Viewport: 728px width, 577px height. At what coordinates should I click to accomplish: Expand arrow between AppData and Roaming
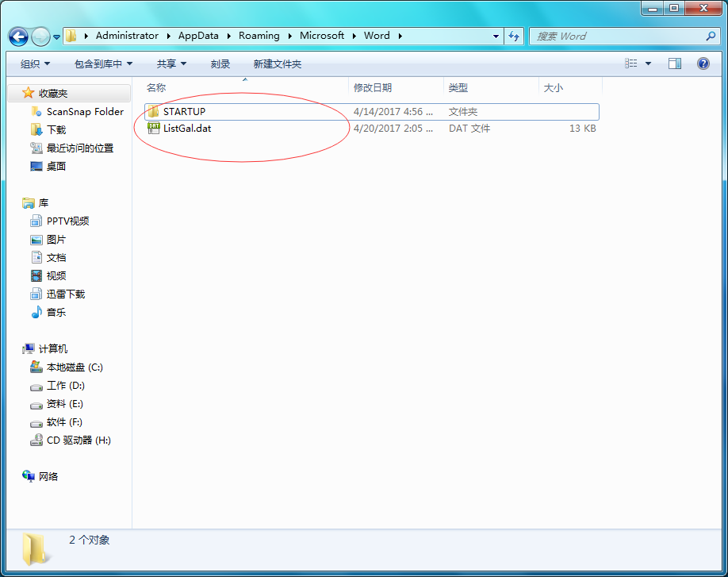[229, 36]
